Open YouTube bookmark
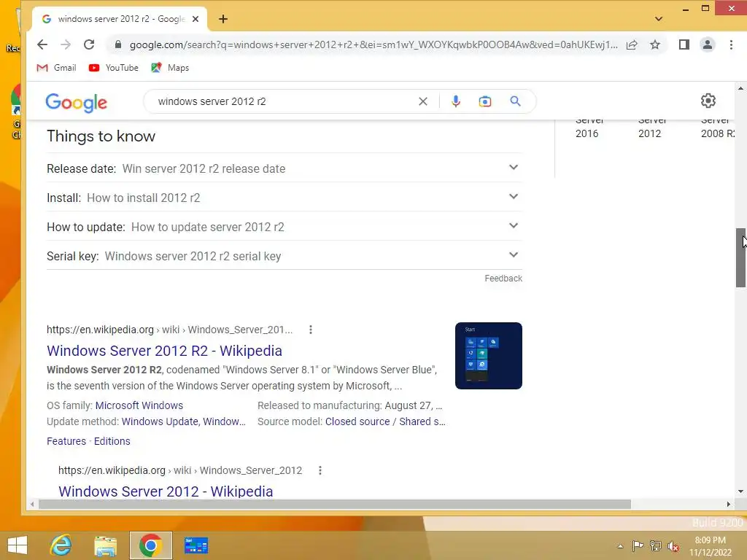The width and height of the screenshot is (747, 560). pyautogui.click(x=113, y=68)
